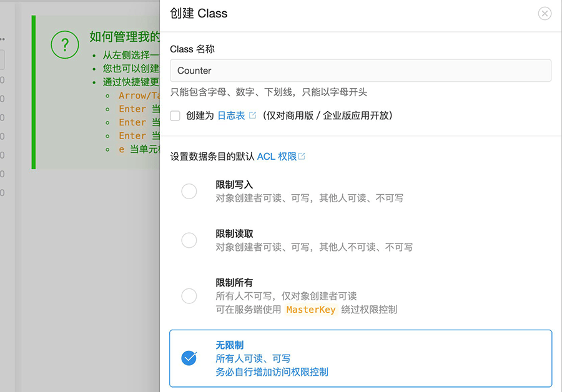Click the orange MasterKey text
This screenshot has height=392, width=562.
[310, 309]
